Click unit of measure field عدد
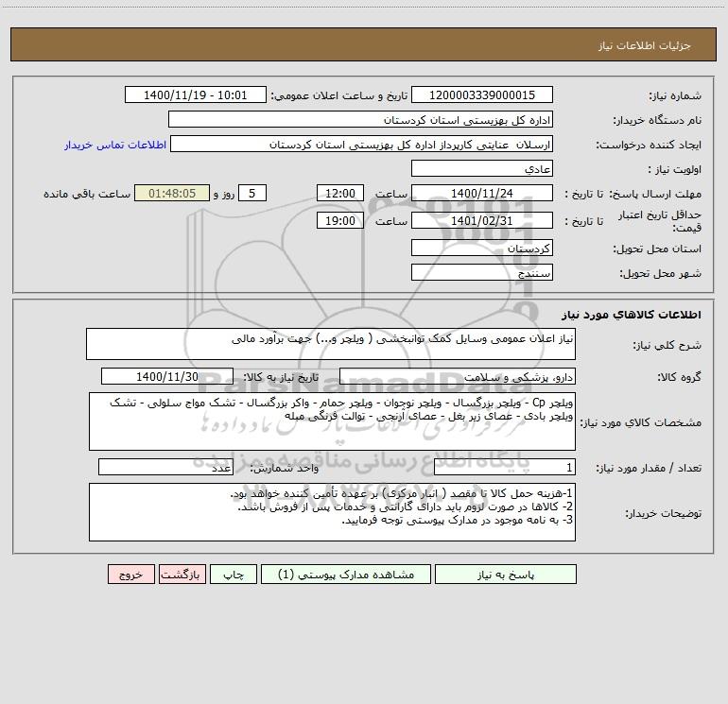 click(x=165, y=468)
